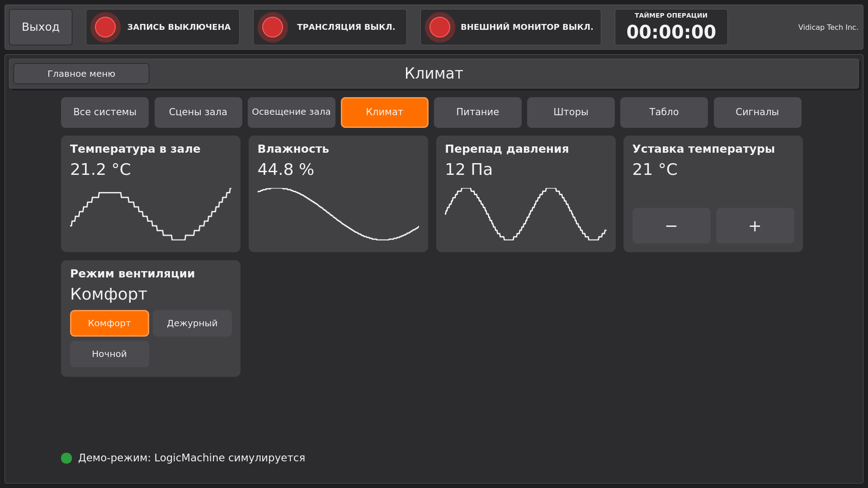
Task: Click the Климат page title
Action: 434,73
